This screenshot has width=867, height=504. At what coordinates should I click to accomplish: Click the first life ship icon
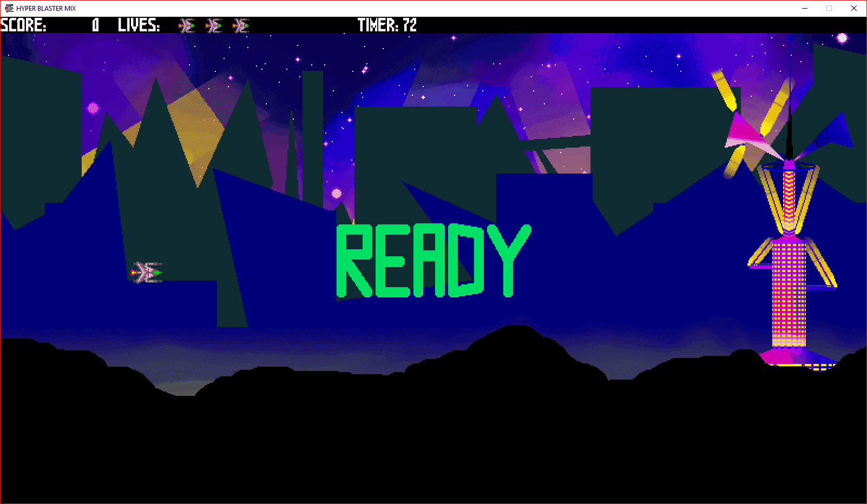click(187, 25)
